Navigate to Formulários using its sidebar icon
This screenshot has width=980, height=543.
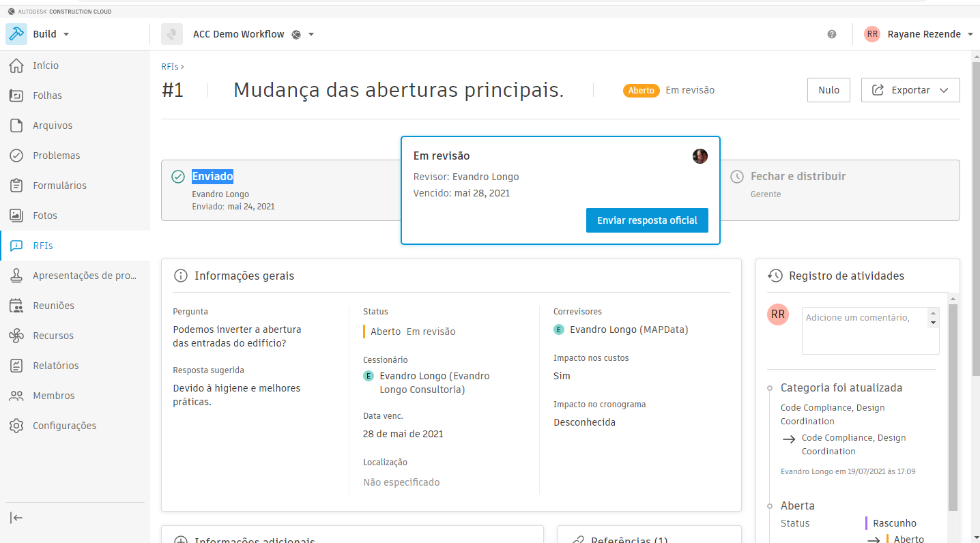[16, 185]
